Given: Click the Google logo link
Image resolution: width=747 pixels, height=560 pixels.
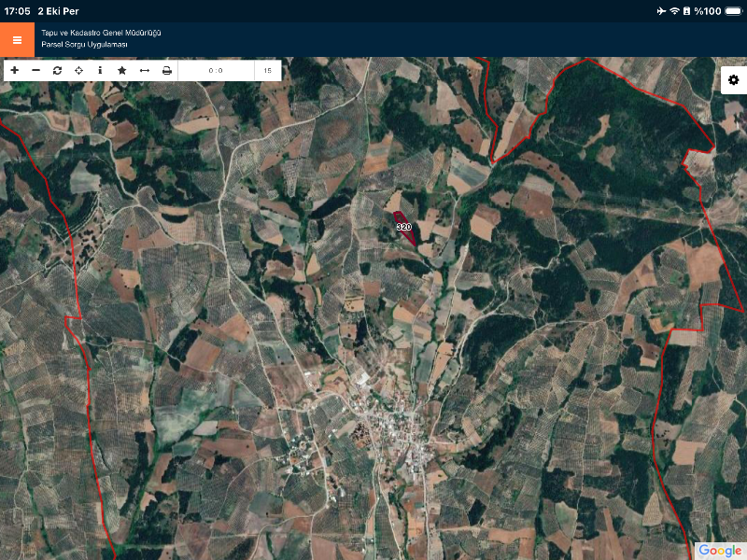Looking at the screenshot, I should [x=719, y=550].
